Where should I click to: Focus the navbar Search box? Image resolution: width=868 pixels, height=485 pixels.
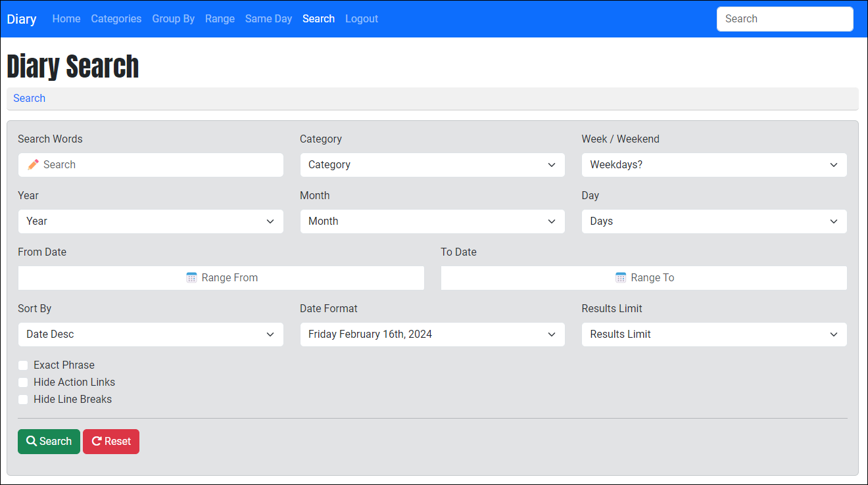pyautogui.click(x=785, y=19)
